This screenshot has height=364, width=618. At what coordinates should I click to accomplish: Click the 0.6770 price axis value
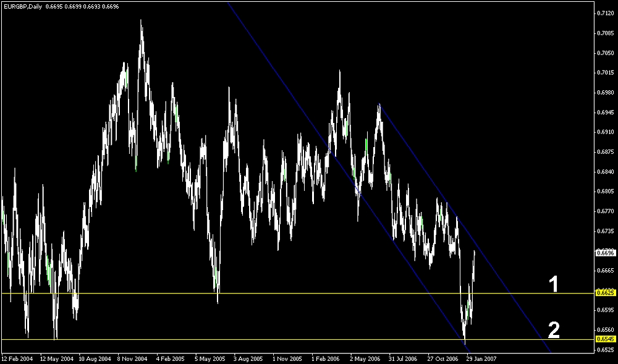(x=604, y=211)
